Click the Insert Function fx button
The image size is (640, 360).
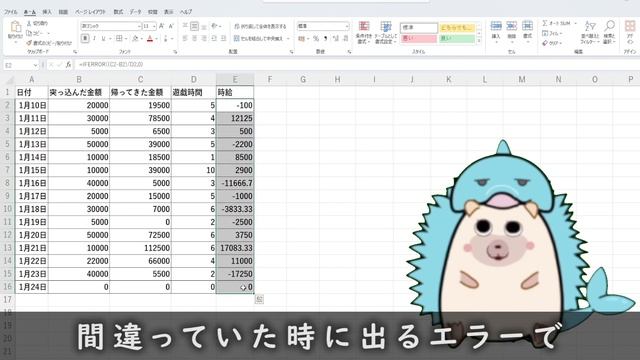[x=68, y=64]
